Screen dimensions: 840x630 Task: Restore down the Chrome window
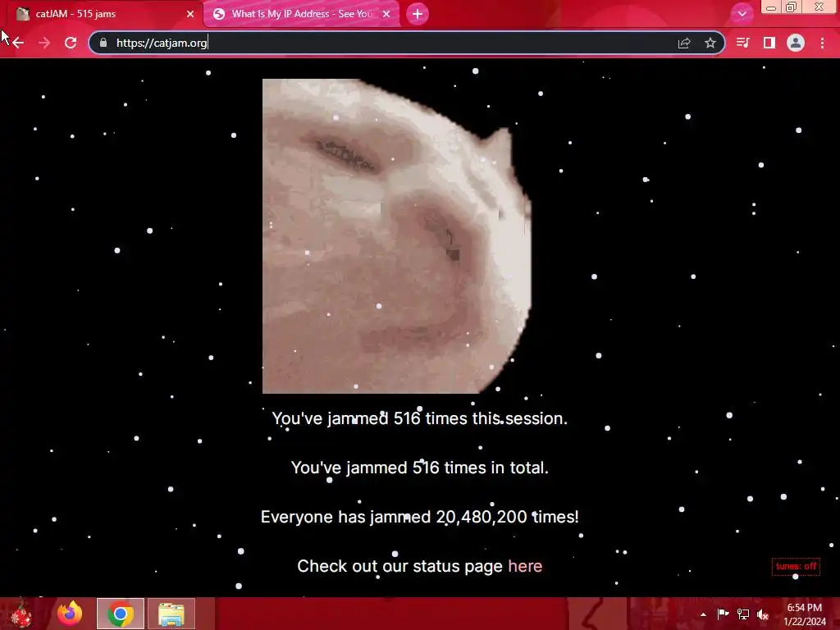tap(792, 7)
